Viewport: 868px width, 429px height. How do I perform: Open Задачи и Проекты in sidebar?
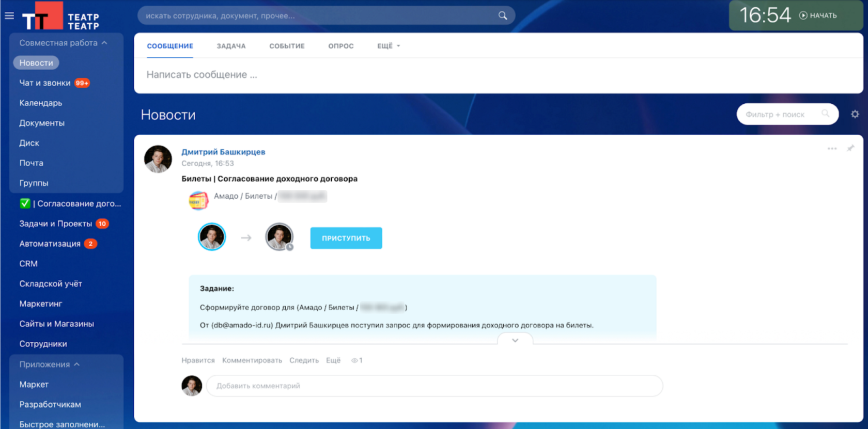pyautogui.click(x=56, y=224)
